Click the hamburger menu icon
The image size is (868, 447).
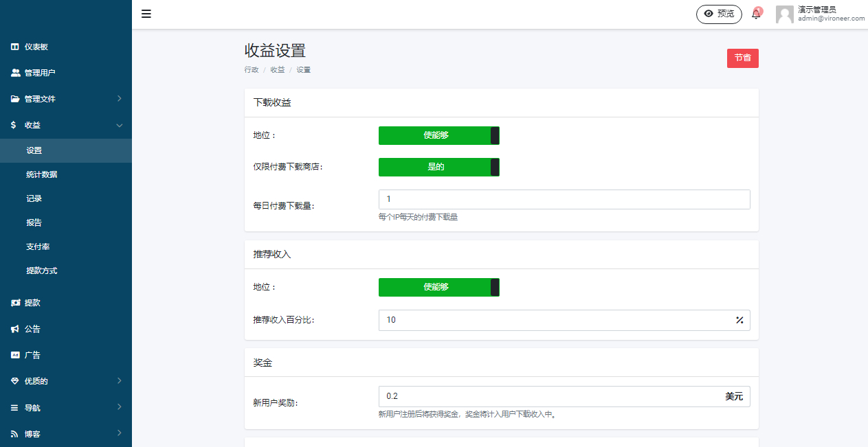pos(146,14)
